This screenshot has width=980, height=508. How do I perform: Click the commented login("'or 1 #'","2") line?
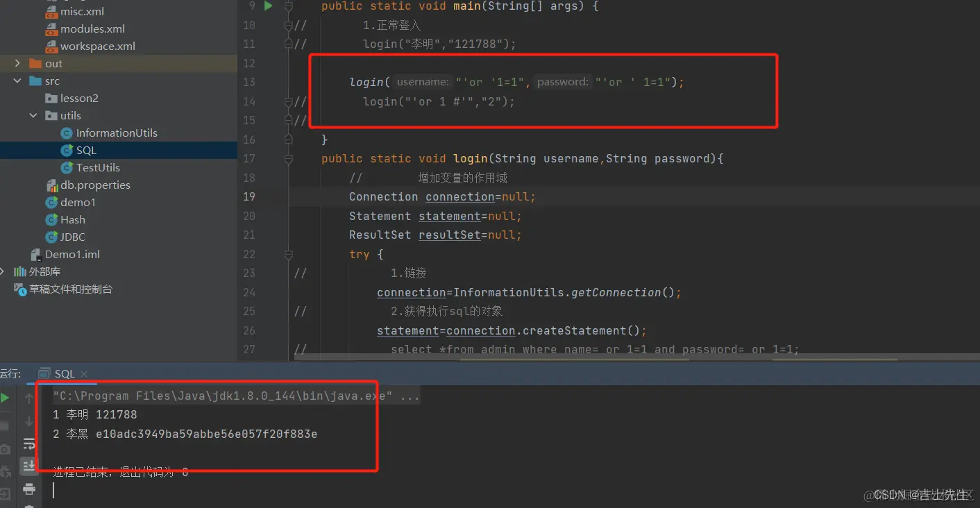point(439,102)
